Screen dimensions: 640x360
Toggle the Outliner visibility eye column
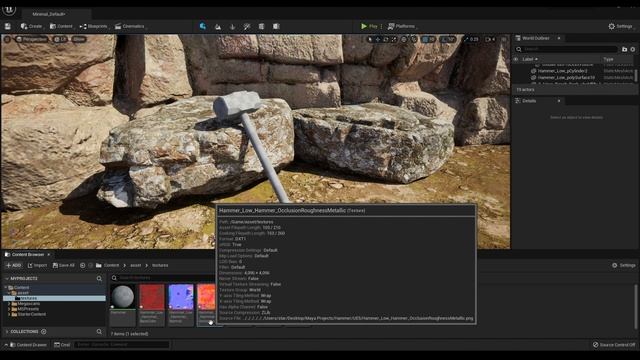516,59
